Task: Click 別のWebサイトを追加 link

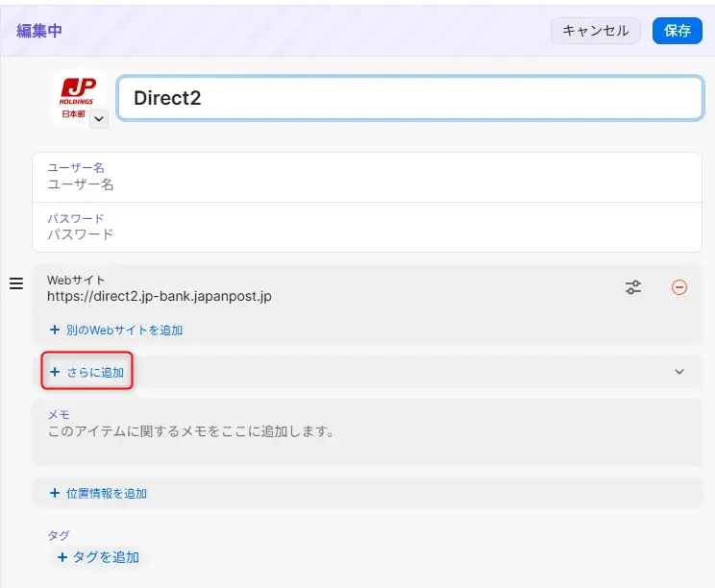Action: 116,330
